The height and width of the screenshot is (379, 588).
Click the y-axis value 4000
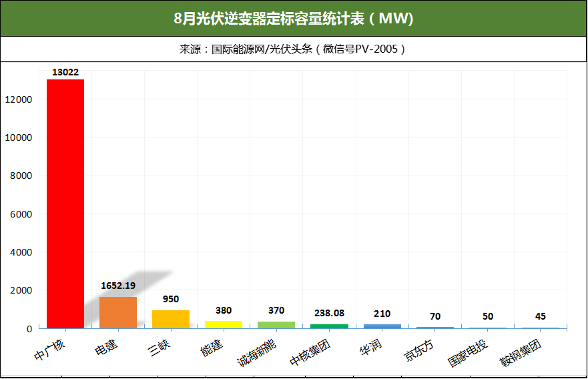(21, 252)
